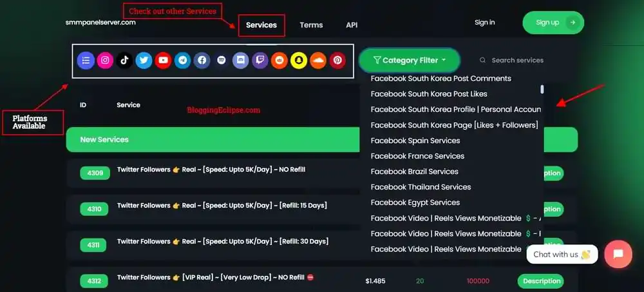This screenshot has height=292, width=644.
Task: Click the category dropdown scrollbar thumb
Action: [542, 89]
